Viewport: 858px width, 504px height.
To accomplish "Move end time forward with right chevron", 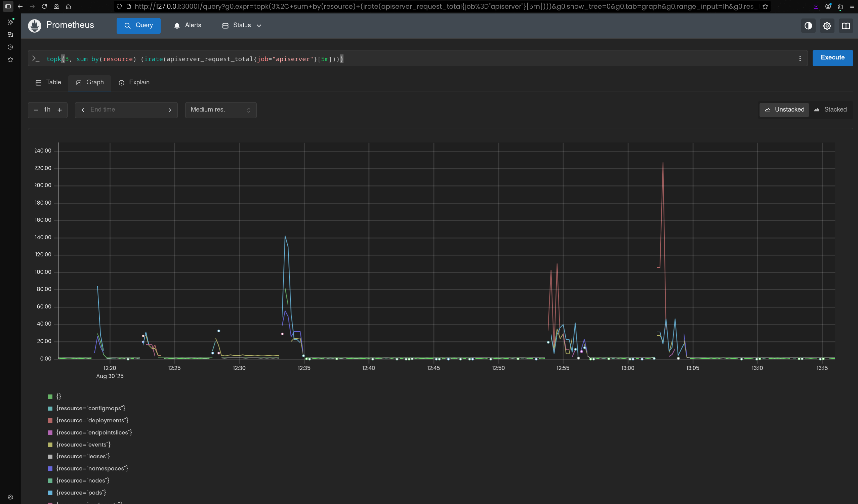I will (170, 110).
